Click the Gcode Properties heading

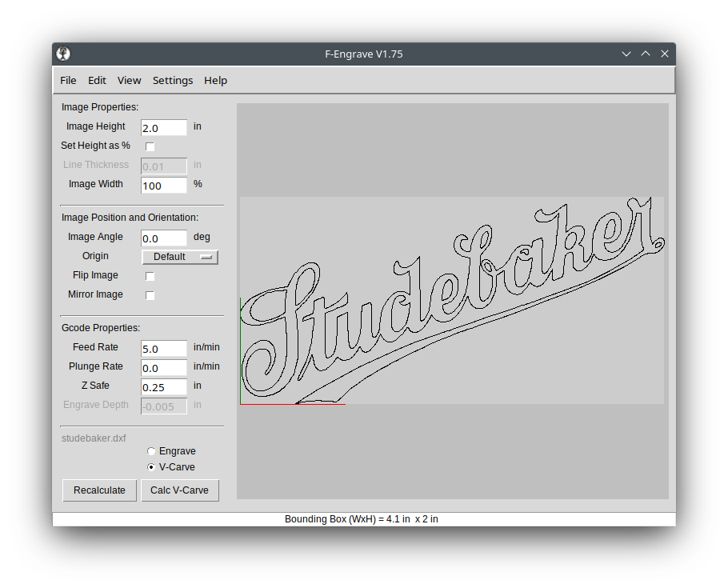coord(101,328)
